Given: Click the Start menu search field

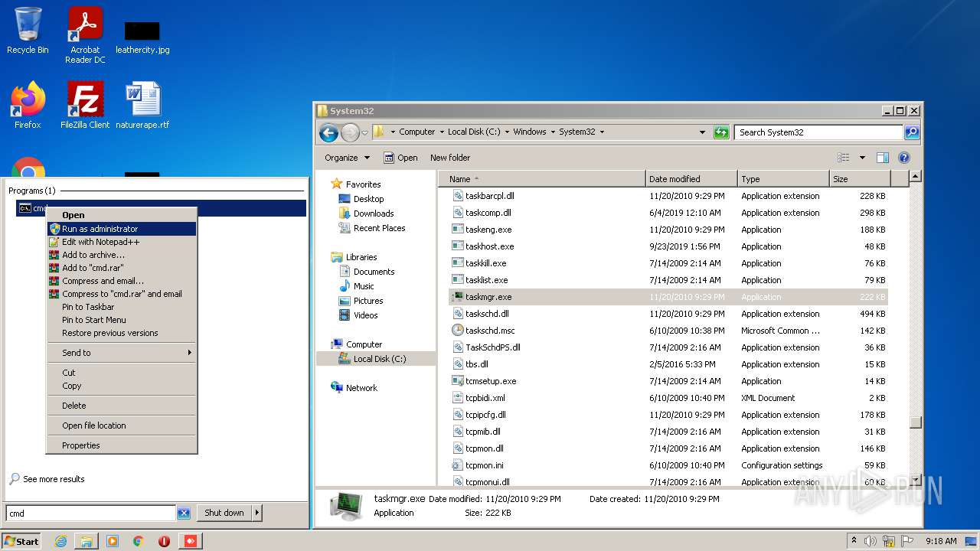Looking at the screenshot, I should pos(91,514).
